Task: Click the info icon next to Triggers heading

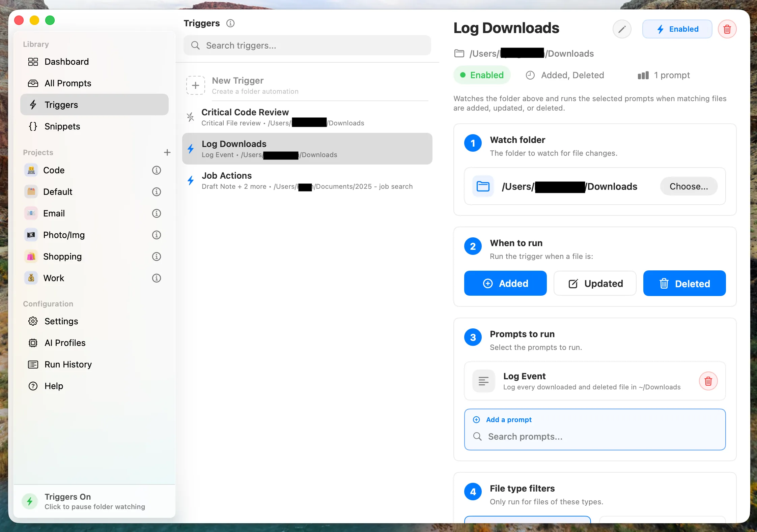Action: [230, 23]
